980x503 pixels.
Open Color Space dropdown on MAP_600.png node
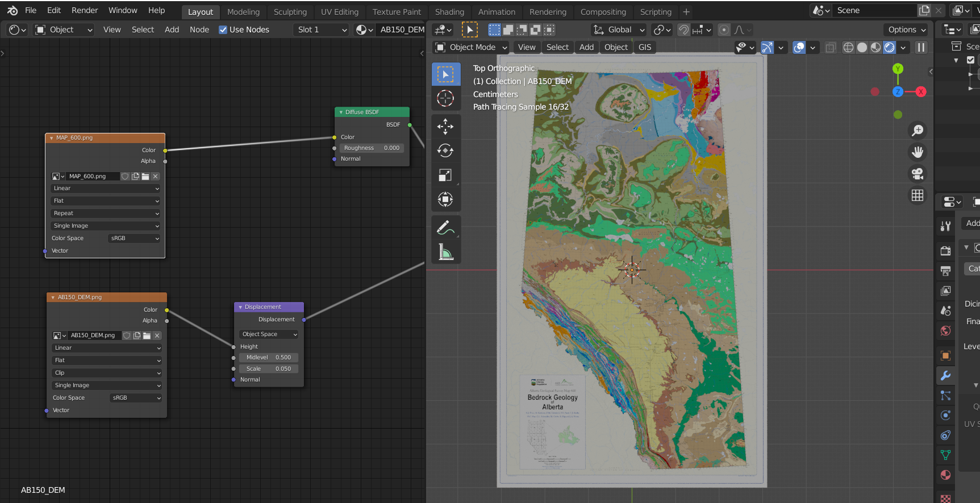pyautogui.click(x=134, y=238)
